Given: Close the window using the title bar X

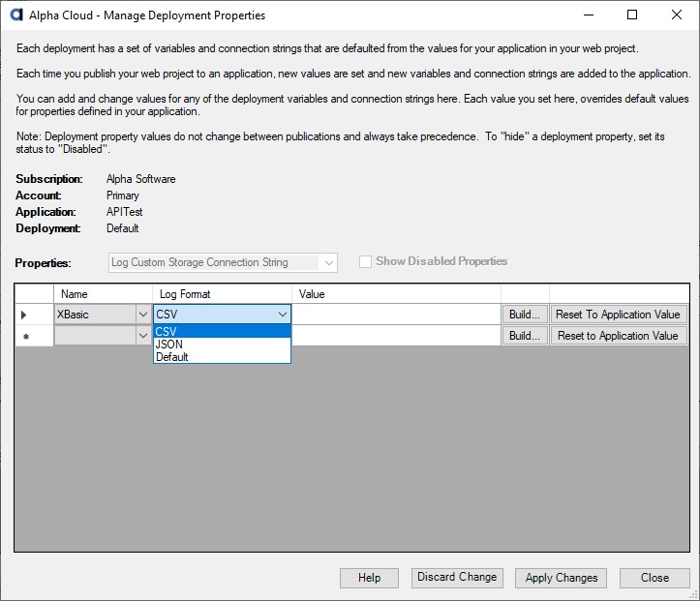Looking at the screenshot, I should click(677, 15).
